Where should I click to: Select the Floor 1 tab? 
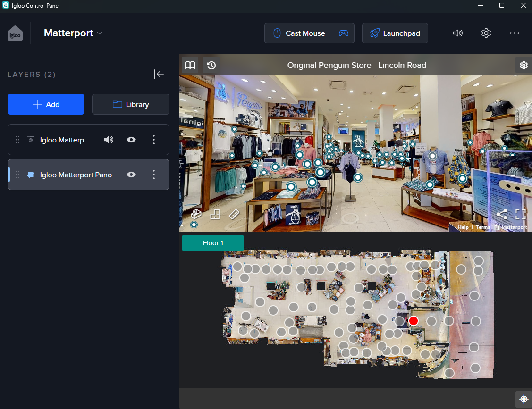click(x=213, y=243)
